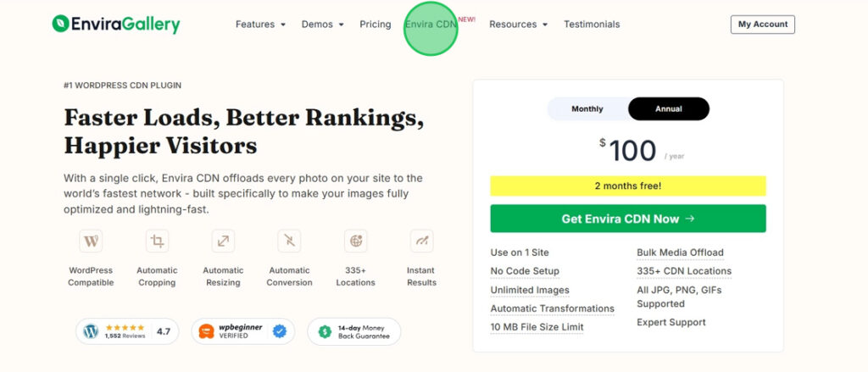Viewport: 868px width, 372px height.
Task: Open the Demos dropdown arrow
Action: [x=342, y=25]
